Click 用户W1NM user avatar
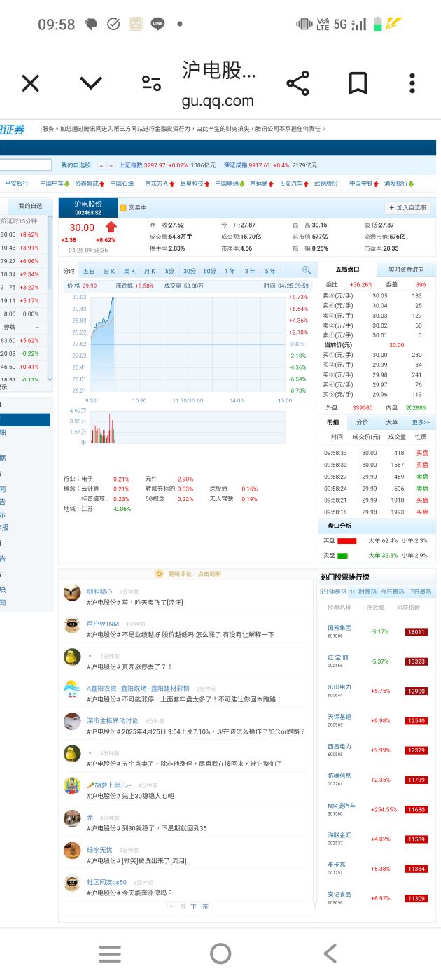The image size is (441, 980). pyautogui.click(x=72, y=625)
